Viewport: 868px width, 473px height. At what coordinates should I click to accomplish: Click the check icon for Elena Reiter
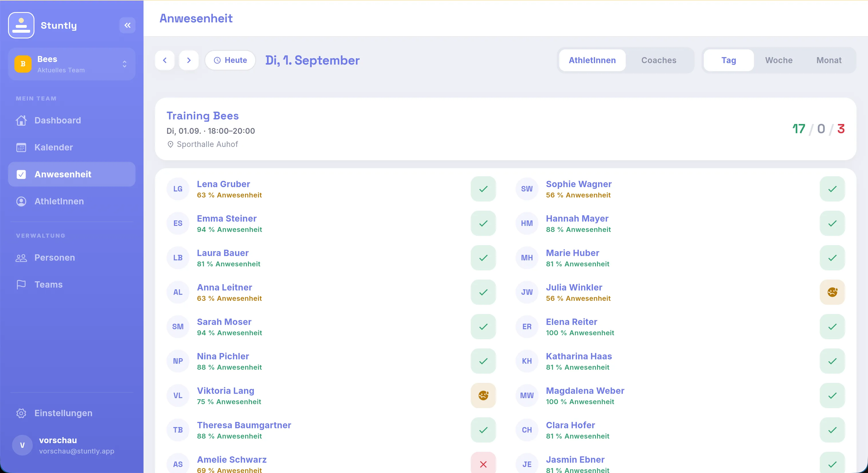pyautogui.click(x=832, y=327)
